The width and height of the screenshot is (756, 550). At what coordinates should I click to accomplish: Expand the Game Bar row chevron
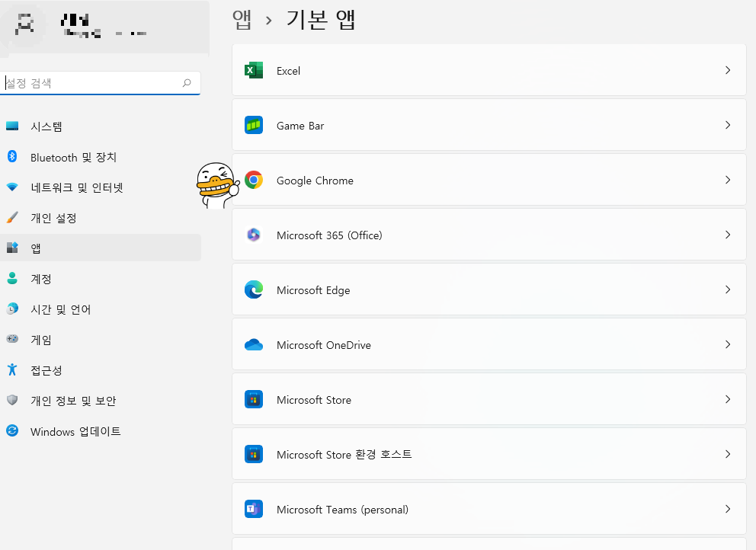coord(728,126)
